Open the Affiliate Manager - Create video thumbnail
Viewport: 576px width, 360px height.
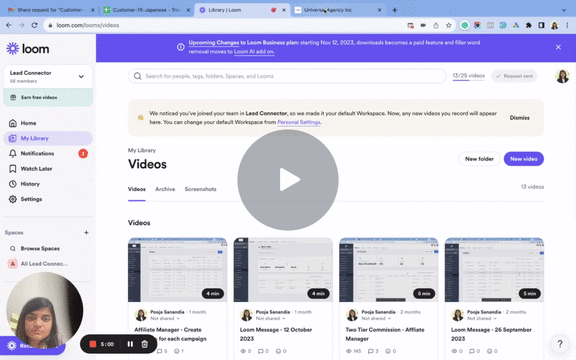[177, 270]
